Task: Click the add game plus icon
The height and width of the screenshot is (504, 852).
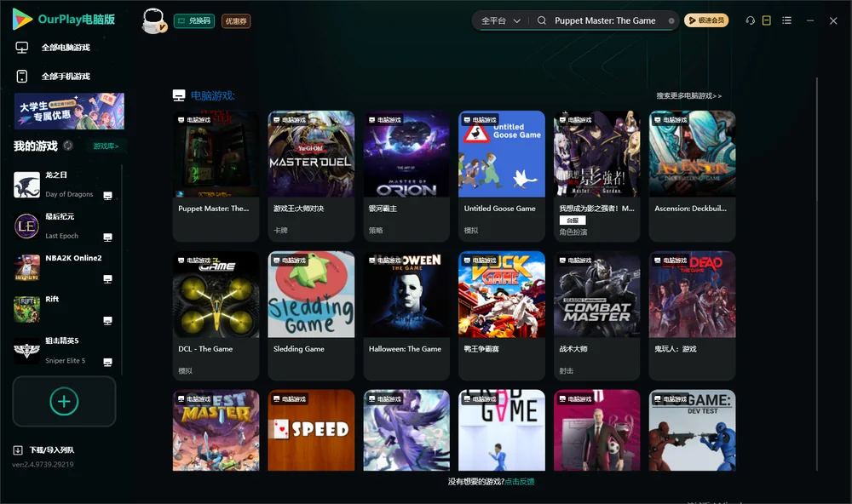Action: pos(64,401)
